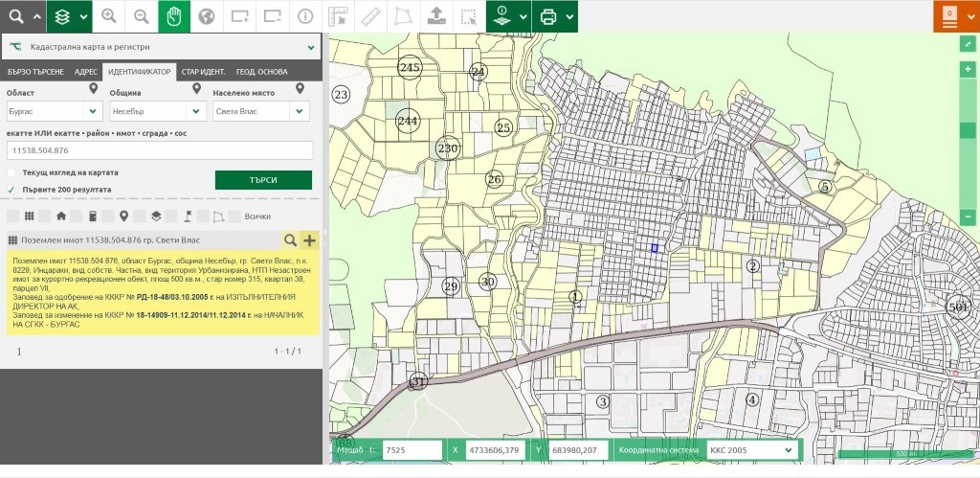Click the identifier input field 11538.504.876

tap(159, 150)
